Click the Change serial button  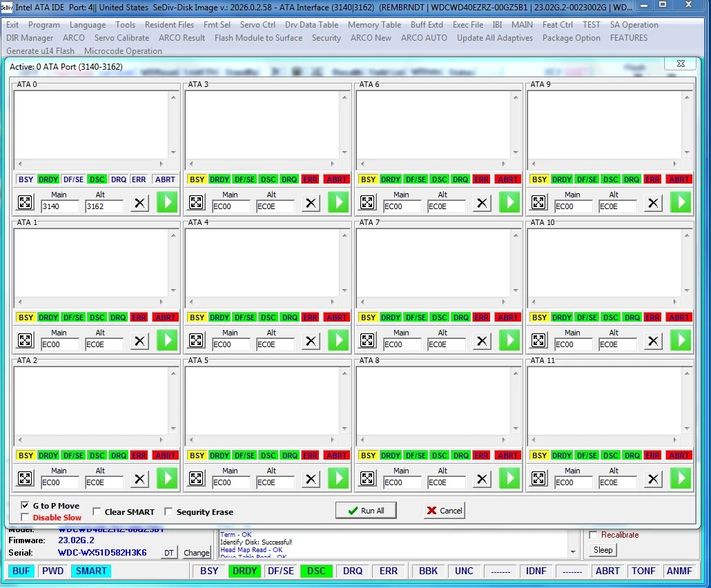(196, 553)
